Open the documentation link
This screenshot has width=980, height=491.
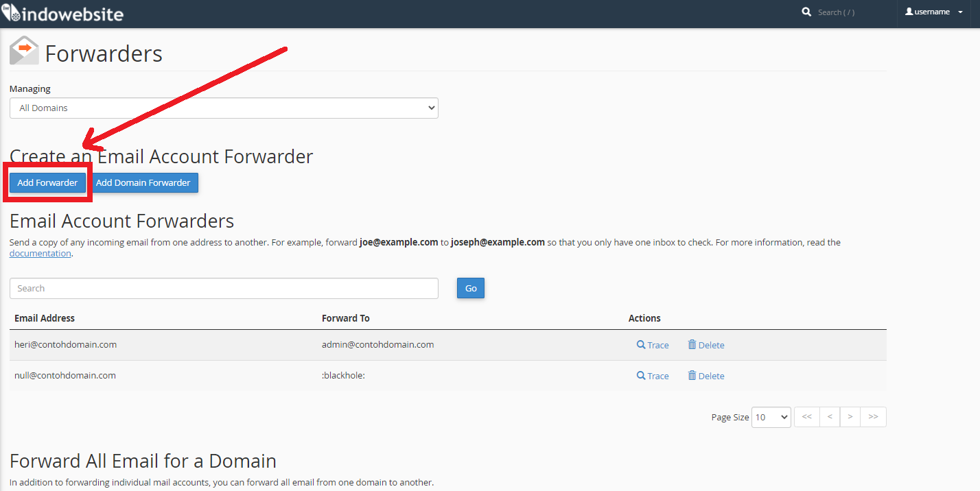40,253
